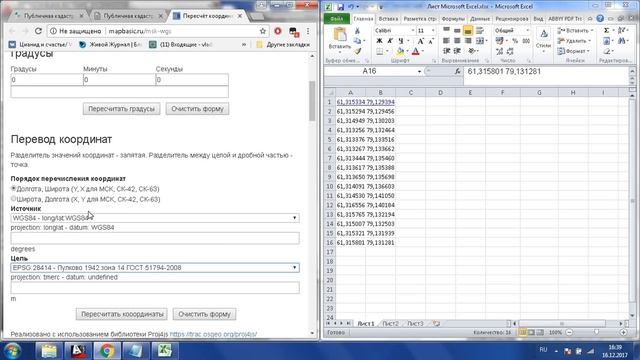Click the Chrome icon in the taskbar
This screenshot has height=360, width=640.
coord(107,351)
